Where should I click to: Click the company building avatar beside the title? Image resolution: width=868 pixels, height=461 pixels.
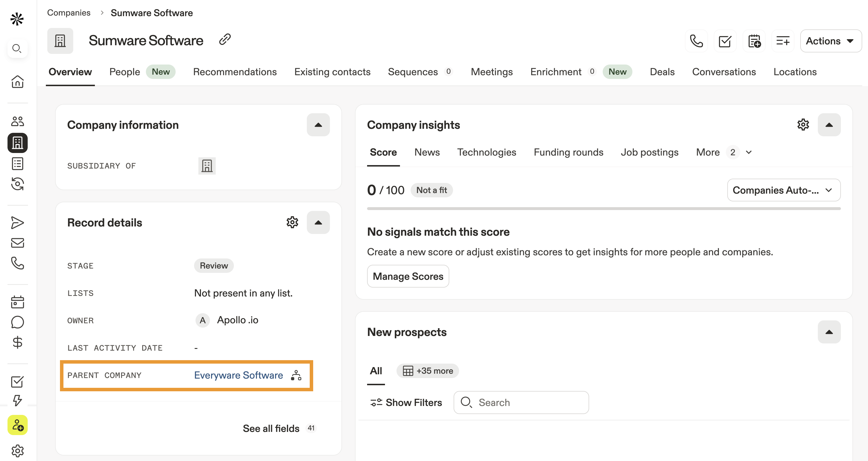pos(60,41)
